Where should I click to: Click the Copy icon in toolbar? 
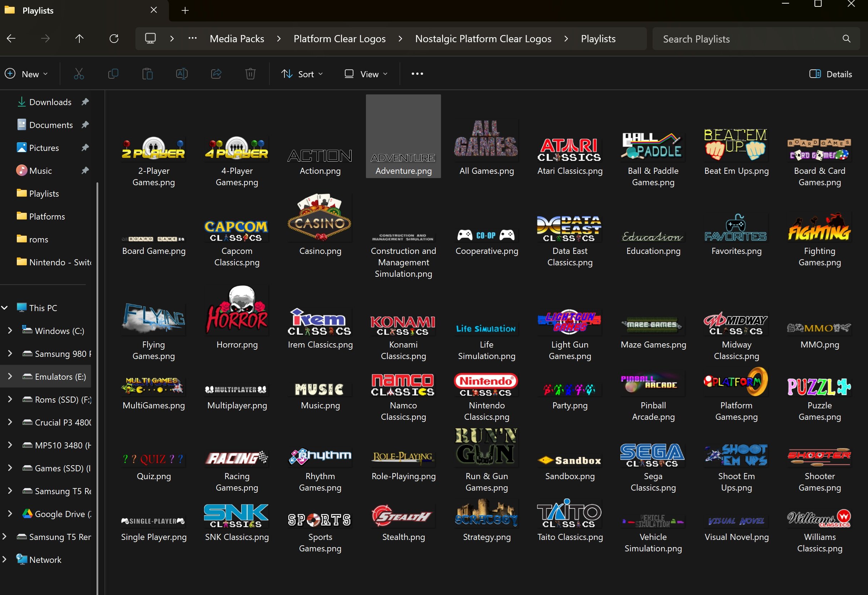(113, 74)
